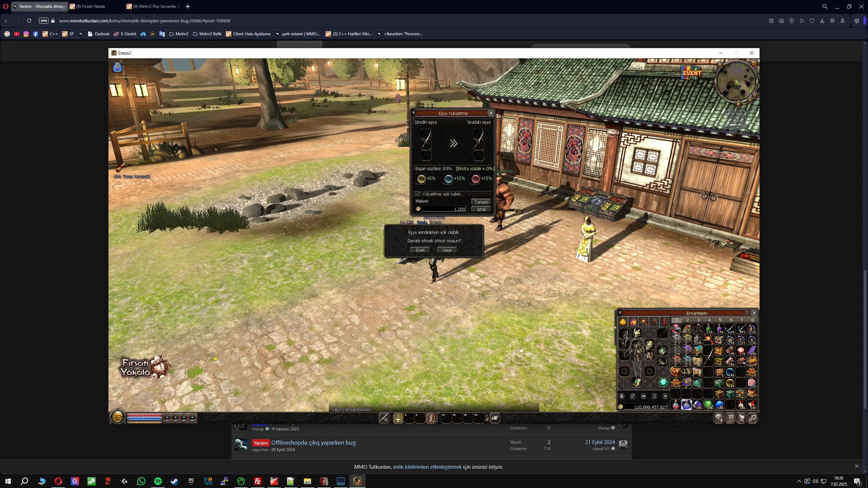Click the Yang amount field in inventory

(x=646, y=407)
